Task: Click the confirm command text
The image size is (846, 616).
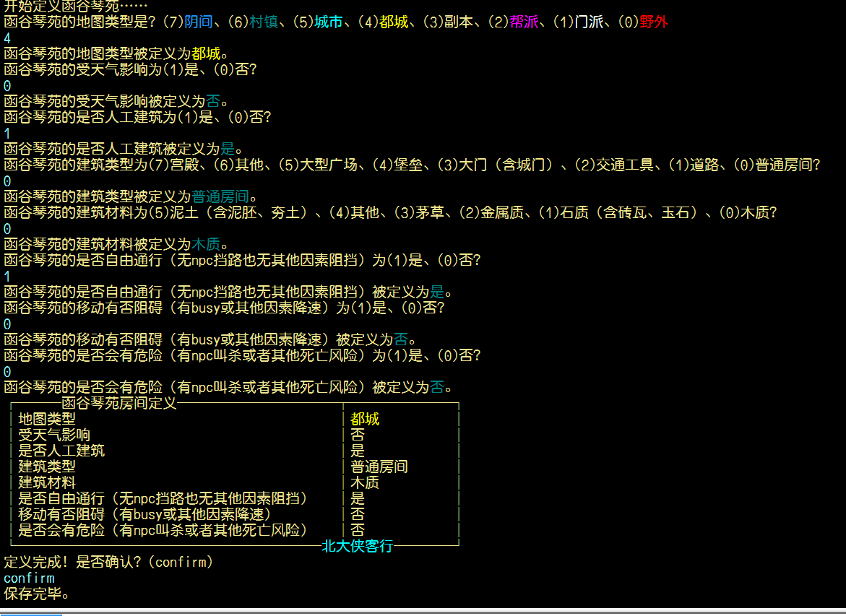Action: 29,578
